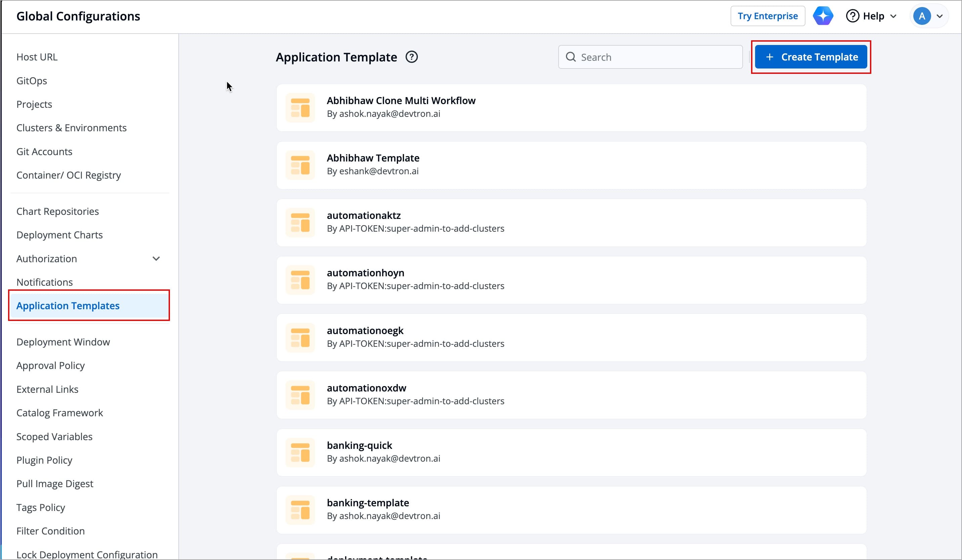Open the account dropdown beside the avatar
Screen dimensions: 962x560
(x=940, y=16)
